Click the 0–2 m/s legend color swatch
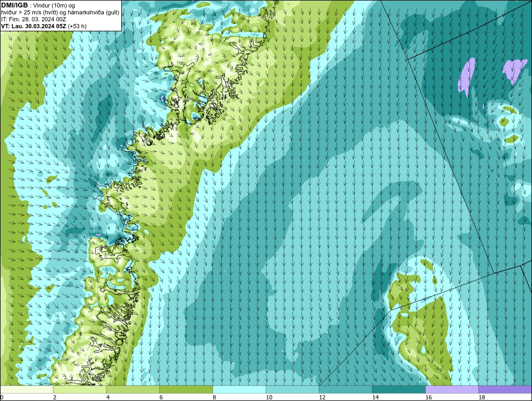Viewport: 532px width, 401px height. click(x=27, y=389)
